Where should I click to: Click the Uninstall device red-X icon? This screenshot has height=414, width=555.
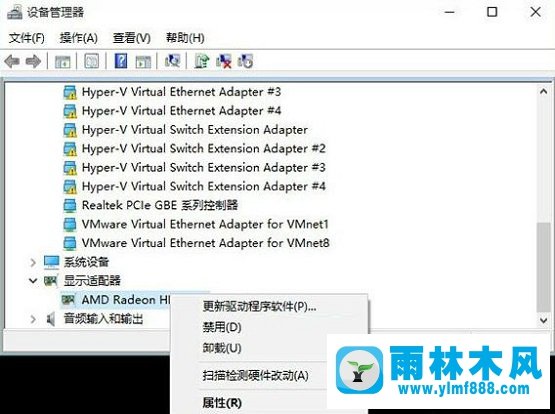click(224, 61)
